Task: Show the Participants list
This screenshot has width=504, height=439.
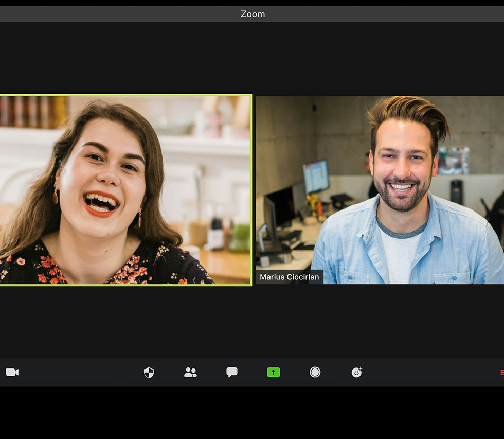Action: 190,372
